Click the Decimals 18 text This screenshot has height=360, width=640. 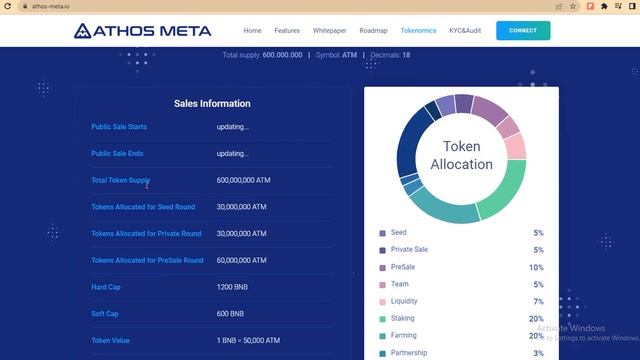(x=390, y=55)
